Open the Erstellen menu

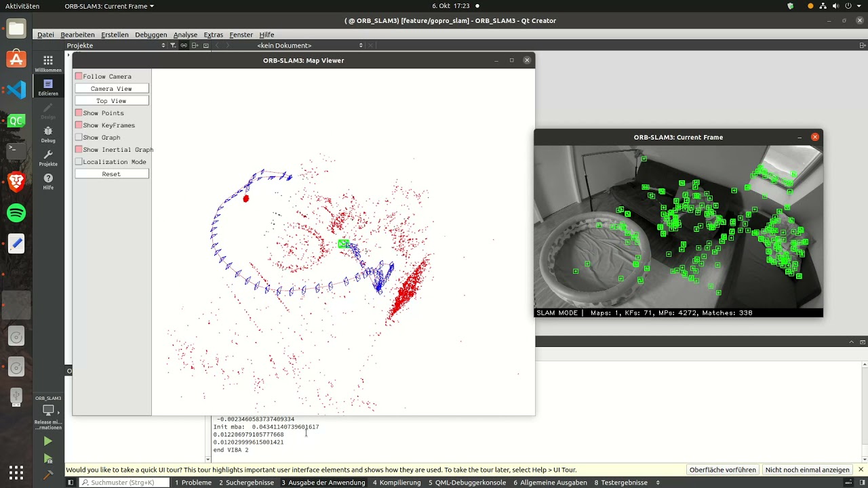click(115, 35)
